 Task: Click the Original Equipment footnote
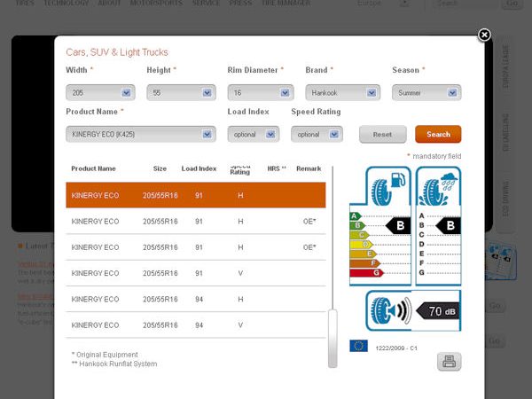[x=105, y=355]
